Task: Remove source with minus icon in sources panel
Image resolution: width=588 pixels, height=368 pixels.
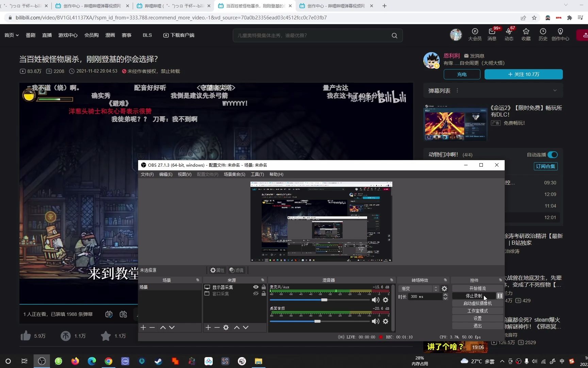Action: coord(217,327)
